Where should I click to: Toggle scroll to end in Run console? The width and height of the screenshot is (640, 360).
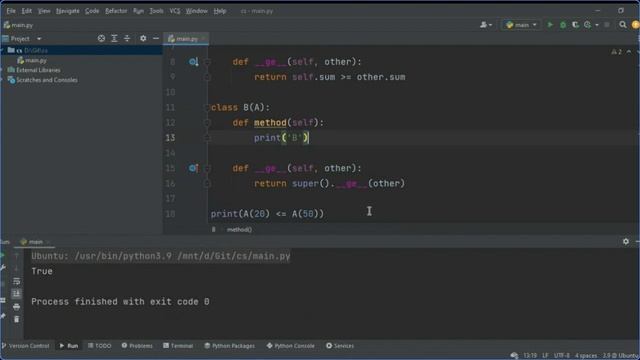point(16,294)
